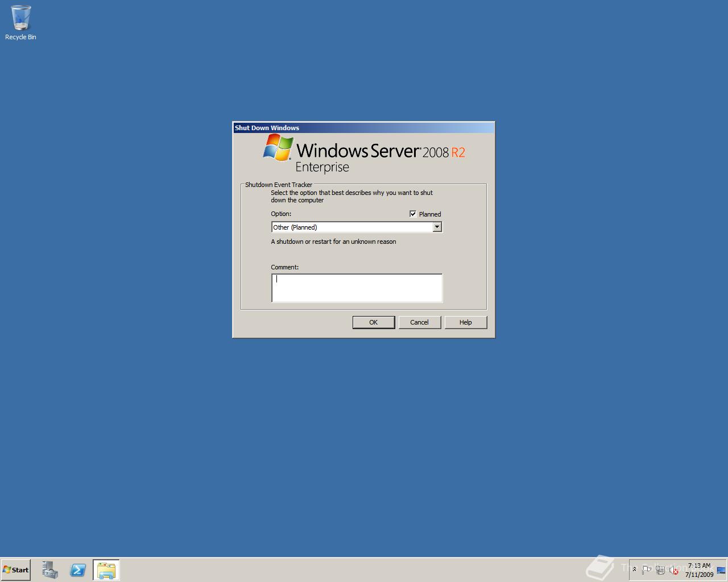Click the muted speaker volume icon
The height and width of the screenshot is (582, 728).
[674, 569]
